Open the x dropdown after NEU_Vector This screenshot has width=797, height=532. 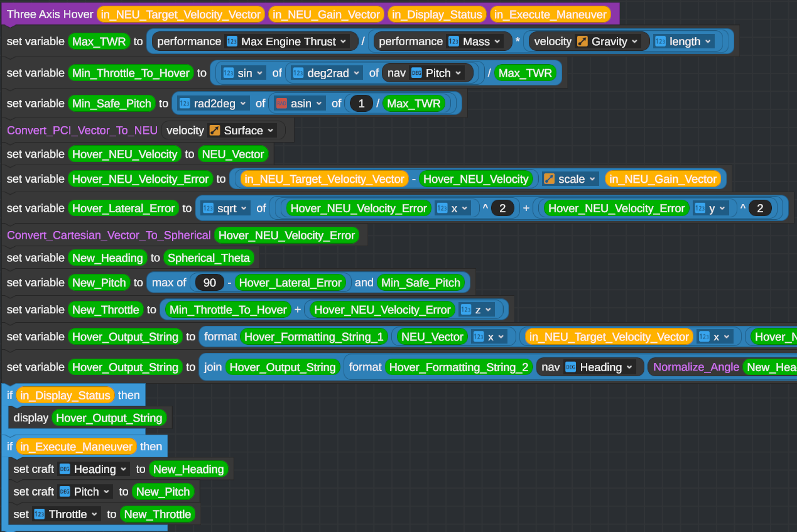point(489,337)
